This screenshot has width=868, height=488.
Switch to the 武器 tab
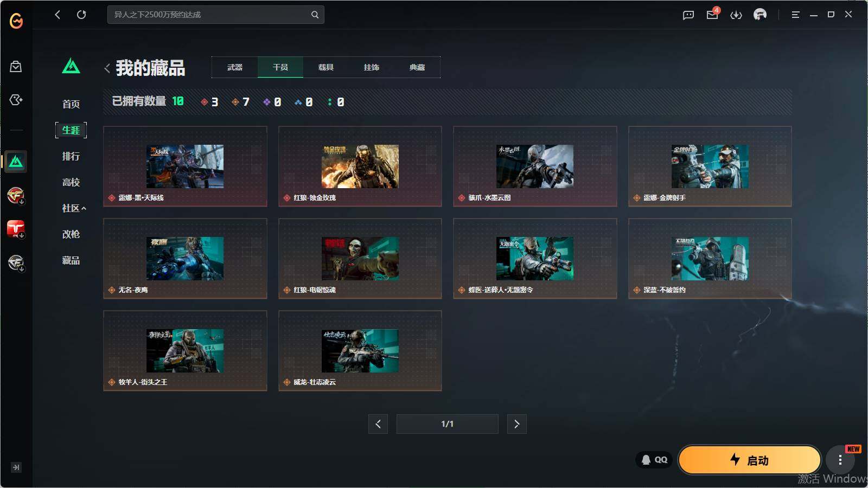tap(235, 67)
